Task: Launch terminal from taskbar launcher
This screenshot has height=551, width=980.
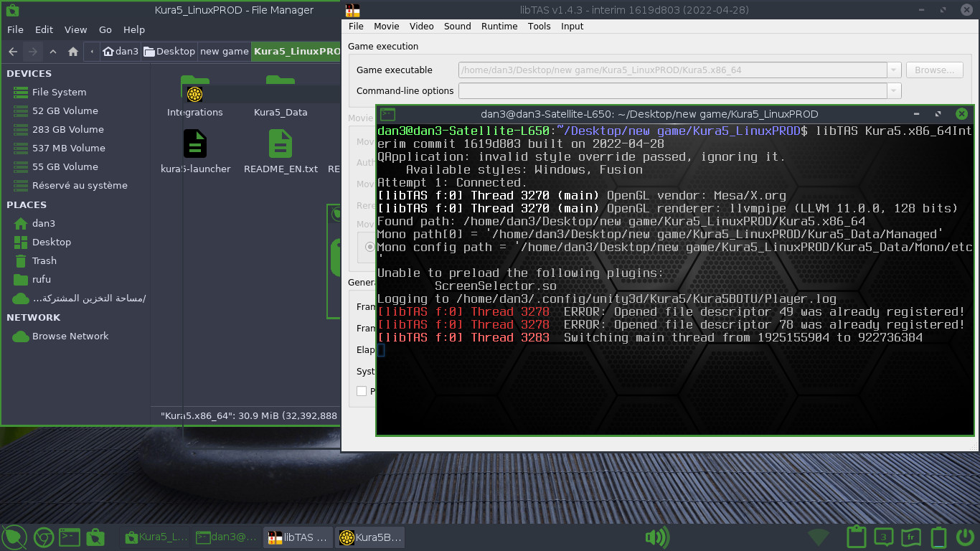Action: [69, 537]
